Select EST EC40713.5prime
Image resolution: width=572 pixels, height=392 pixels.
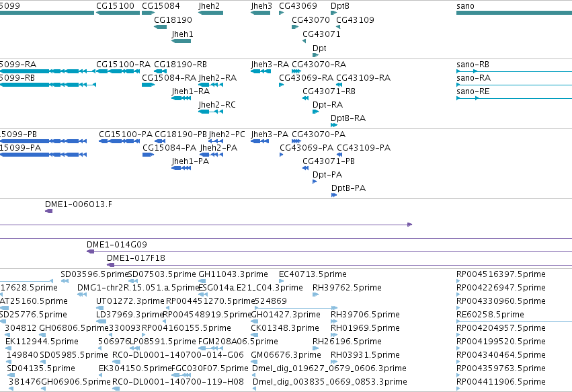click(281, 281)
